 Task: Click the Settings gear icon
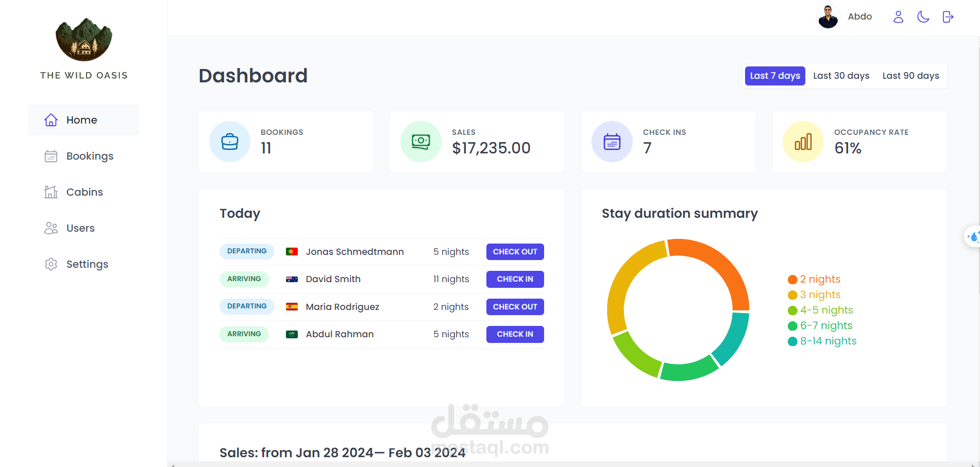click(50, 264)
